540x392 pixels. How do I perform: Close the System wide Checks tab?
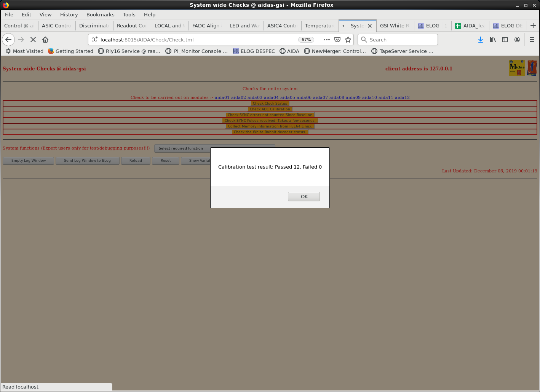(x=370, y=26)
